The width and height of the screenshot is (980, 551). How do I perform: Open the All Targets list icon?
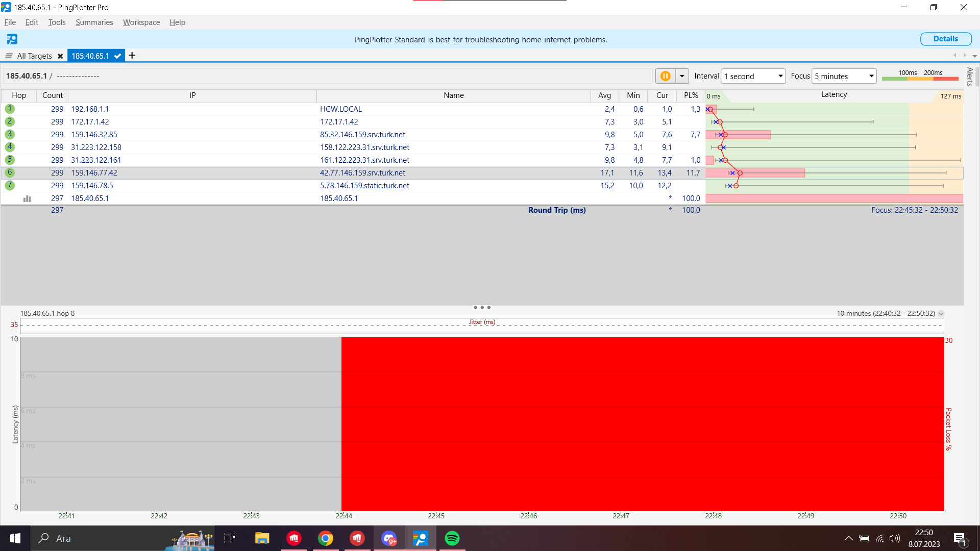coord(9,56)
